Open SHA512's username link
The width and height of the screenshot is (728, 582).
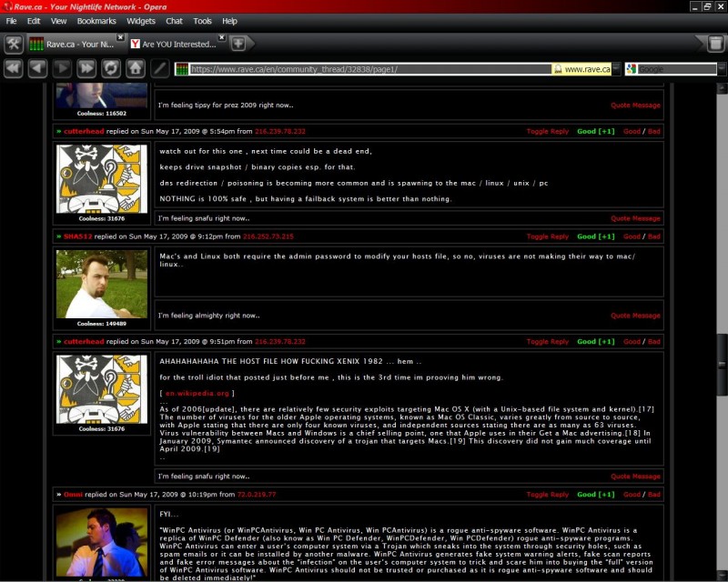coord(77,236)
